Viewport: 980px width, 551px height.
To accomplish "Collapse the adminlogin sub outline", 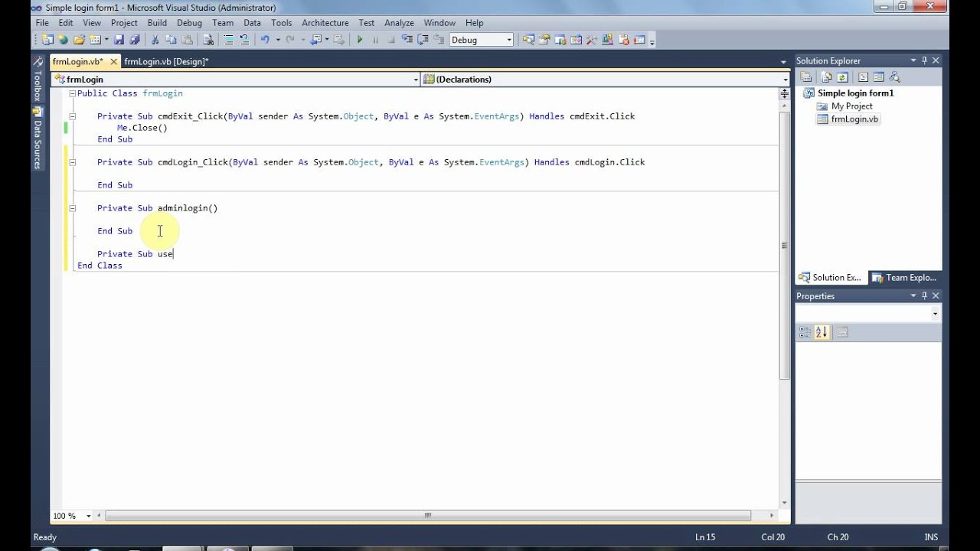I will coord(72,208).
